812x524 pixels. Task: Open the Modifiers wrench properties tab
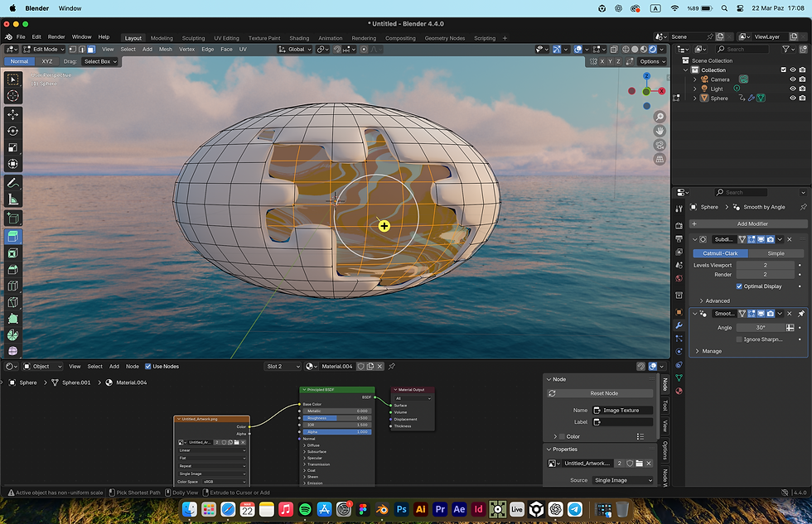[679, 325]
